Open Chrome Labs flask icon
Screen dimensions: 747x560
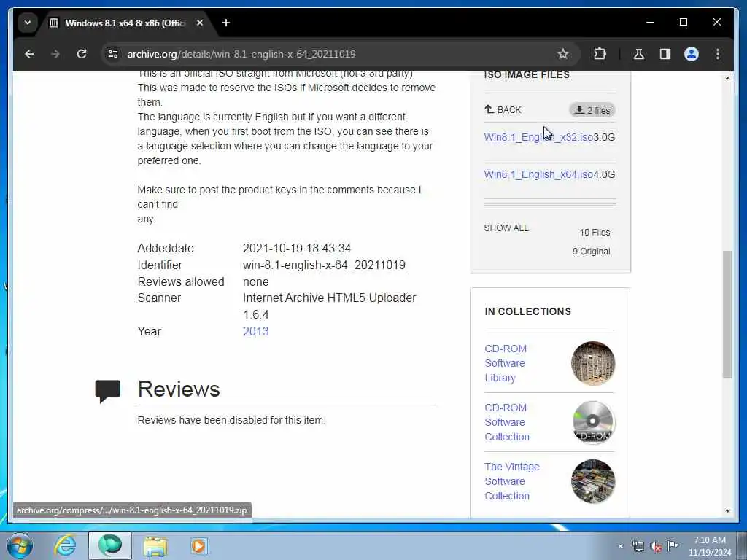(639, 54)
